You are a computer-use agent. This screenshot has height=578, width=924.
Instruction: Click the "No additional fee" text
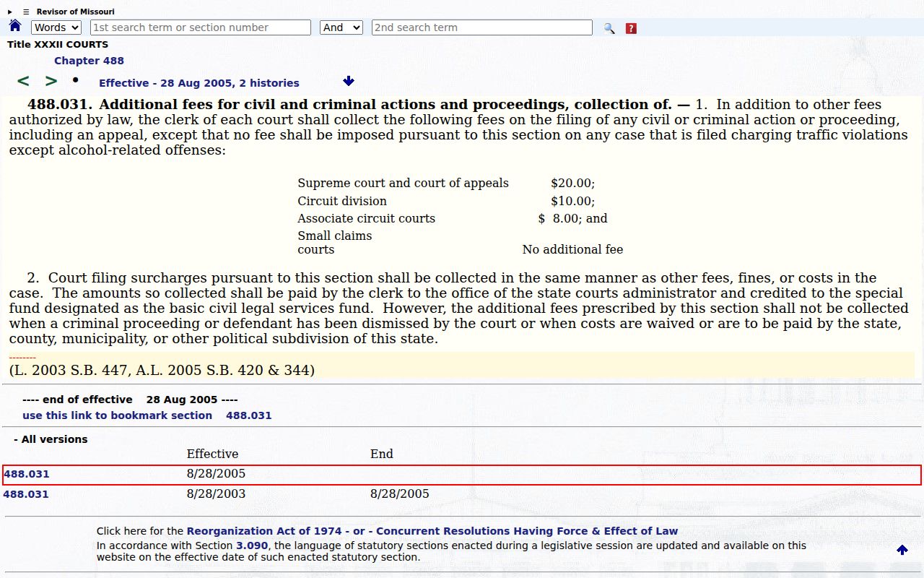[572, 250]
